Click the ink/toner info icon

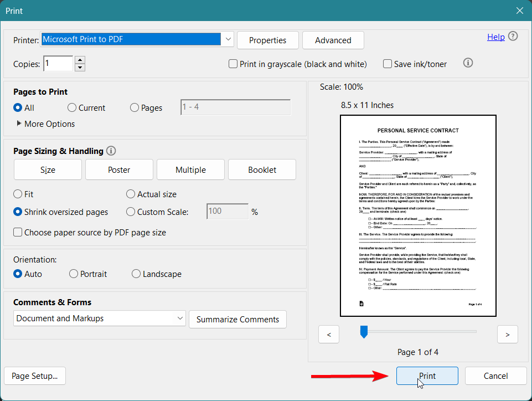tap(468, 63)
